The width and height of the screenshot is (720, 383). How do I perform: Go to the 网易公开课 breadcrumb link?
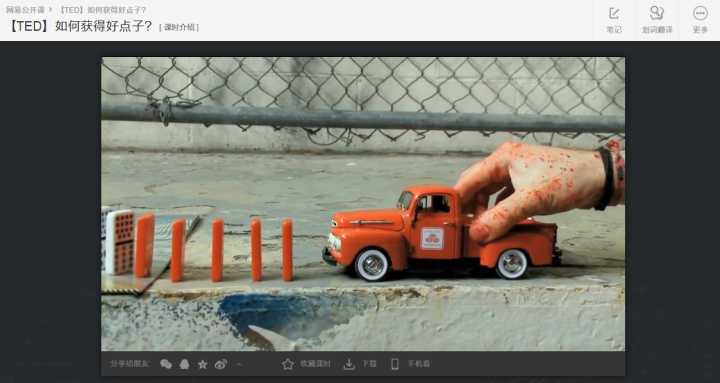[25, 10]
